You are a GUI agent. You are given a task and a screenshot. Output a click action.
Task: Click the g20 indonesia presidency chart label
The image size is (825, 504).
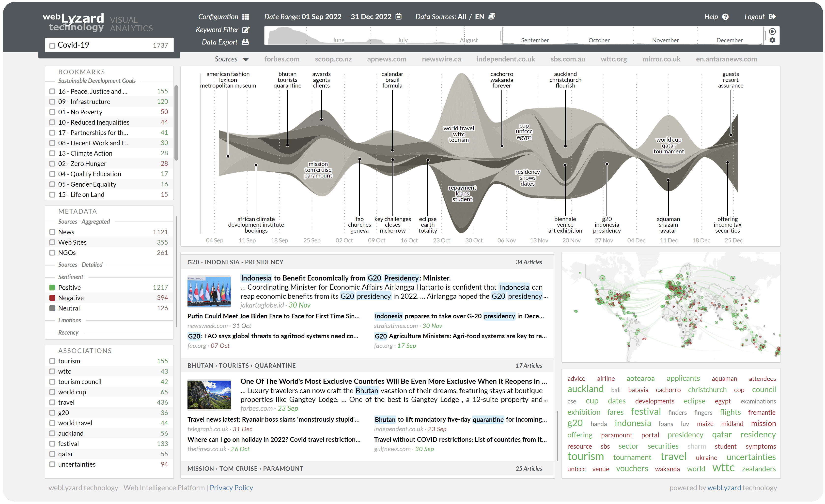click(x=607, y=224)
